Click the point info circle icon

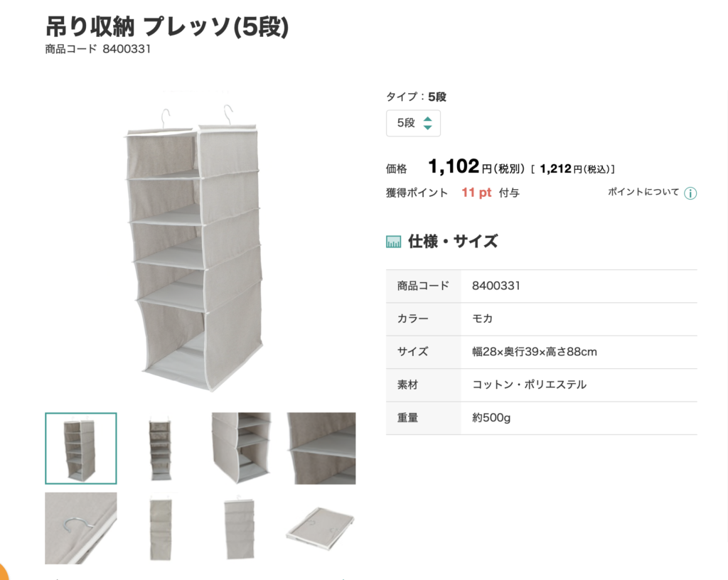690,193
